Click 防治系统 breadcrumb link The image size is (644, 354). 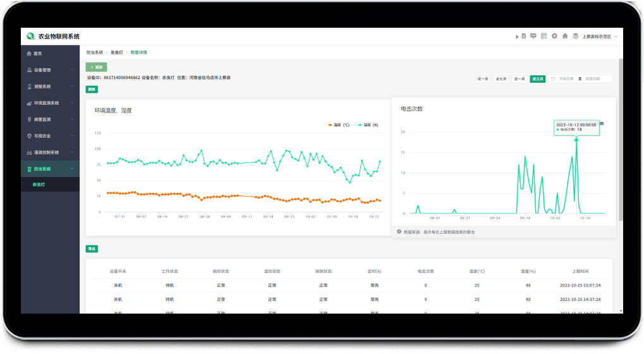pyautogui.click(x=94, y=52)
